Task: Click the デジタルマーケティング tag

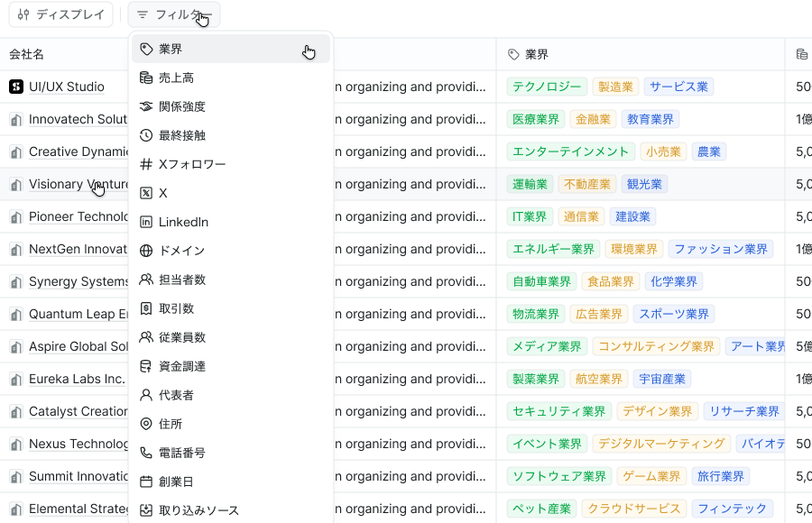Action: pos(662,445)
